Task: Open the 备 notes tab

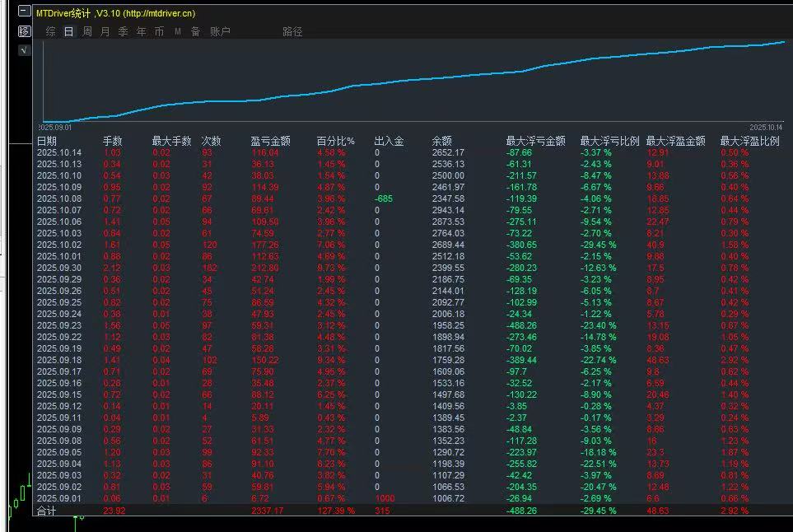Action: (196, 31)
